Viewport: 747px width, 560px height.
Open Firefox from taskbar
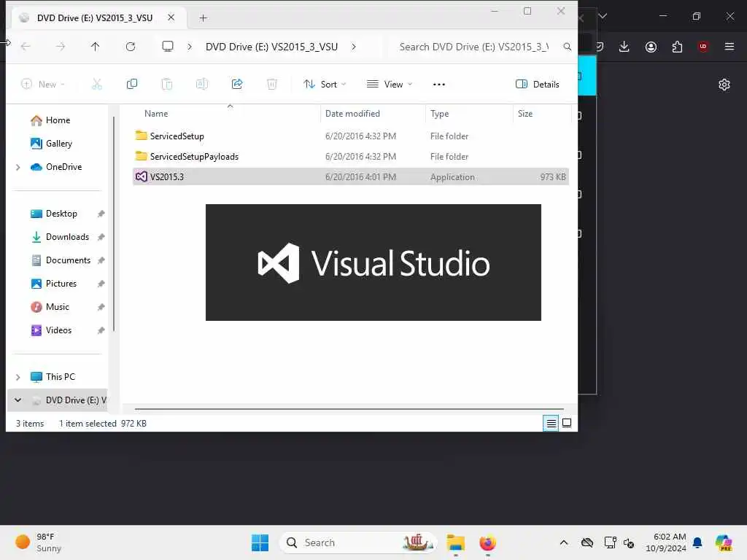(487, 542)
